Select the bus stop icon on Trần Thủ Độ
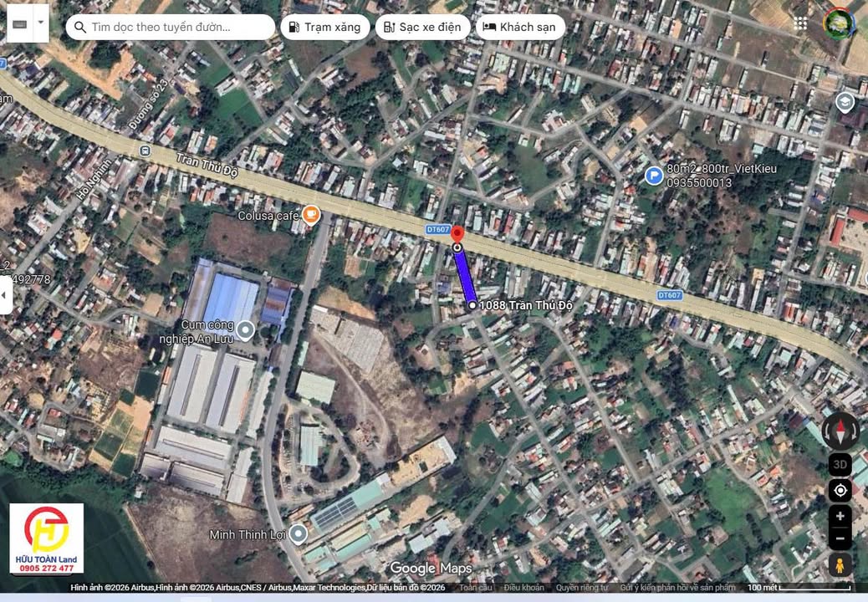The height and width of the screenshot is (602, 868). tap(146, 150)
